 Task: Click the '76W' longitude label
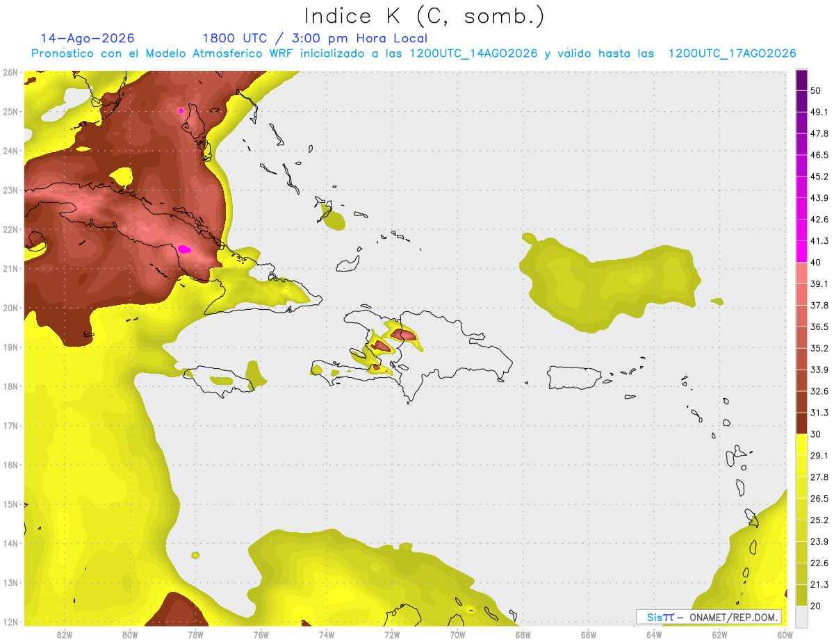pyautogui.click(x=261, y=635)
